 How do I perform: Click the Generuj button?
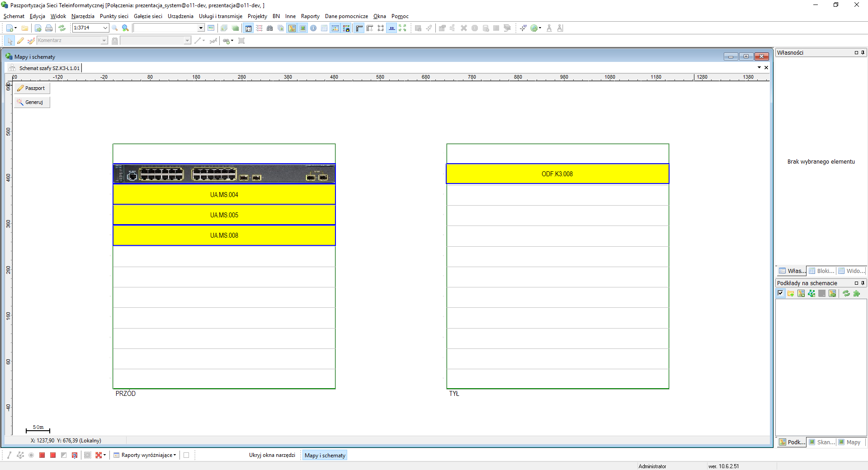coord(32,102)
